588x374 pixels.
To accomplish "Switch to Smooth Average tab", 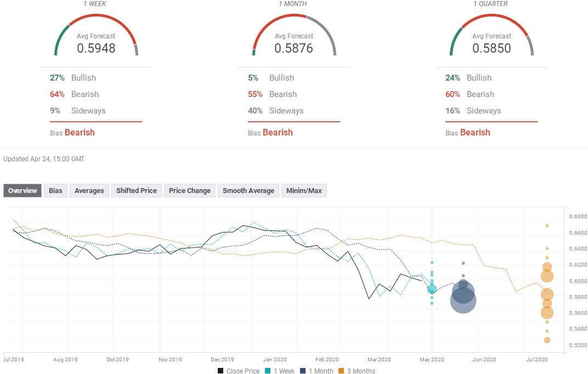I will click(x=248, y=191).
